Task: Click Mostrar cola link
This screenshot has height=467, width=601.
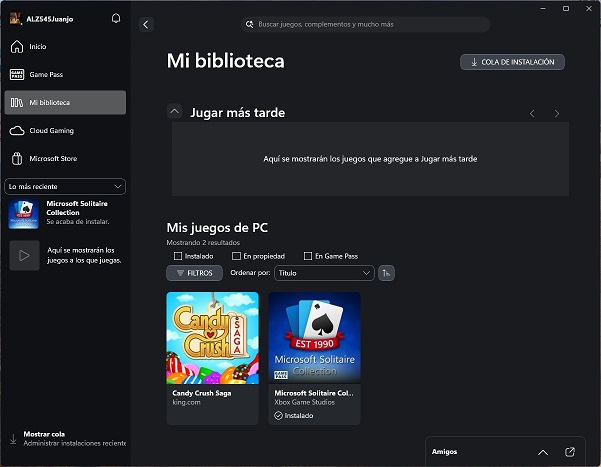Action: [44, 434]
